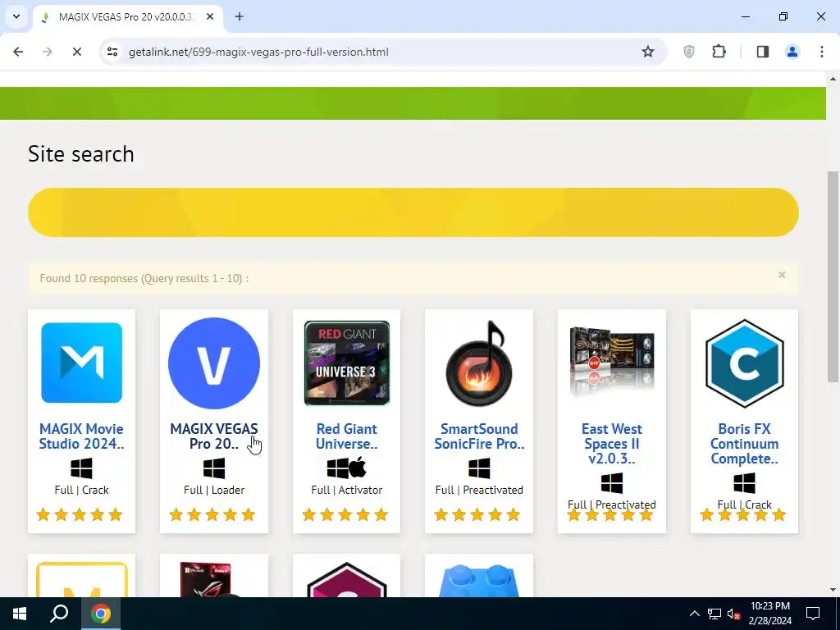840x630 pixels.
Task: Bookmark this page with the star icon
Action: (x=648, y=52)
